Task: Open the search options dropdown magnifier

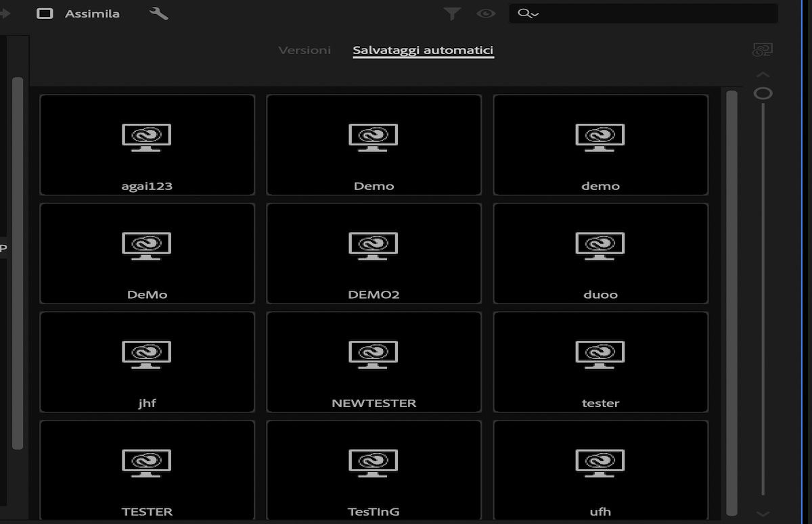Action: pyautogui.click(x=528, y=14)
